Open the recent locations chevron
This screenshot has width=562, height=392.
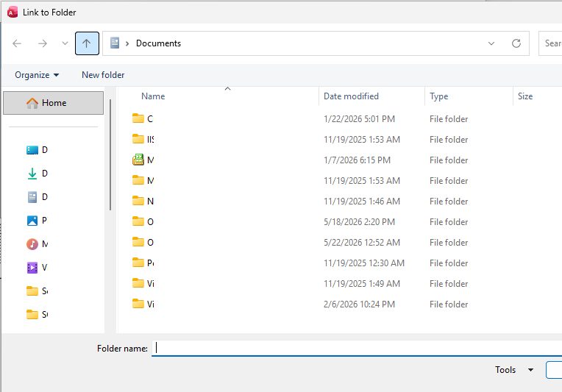coord(65,43)
